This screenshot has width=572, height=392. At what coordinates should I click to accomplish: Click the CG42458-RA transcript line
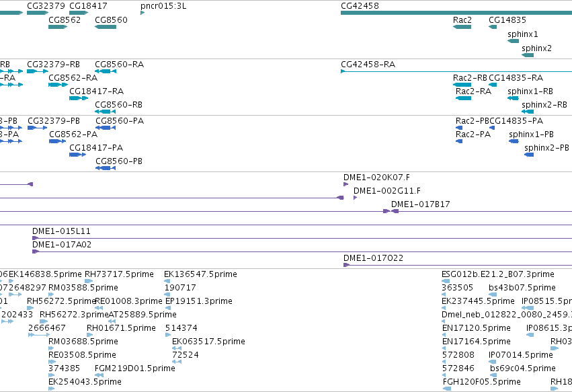456,71
